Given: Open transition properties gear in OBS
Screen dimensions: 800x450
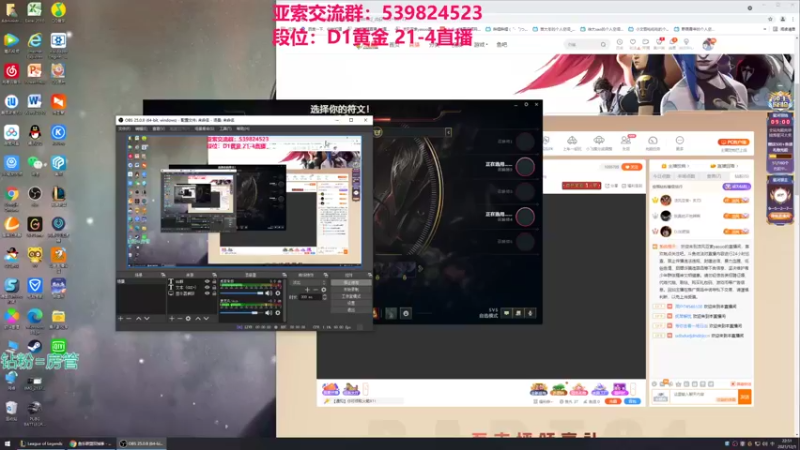Looking at the screenshot, I should tap(323, 290).
